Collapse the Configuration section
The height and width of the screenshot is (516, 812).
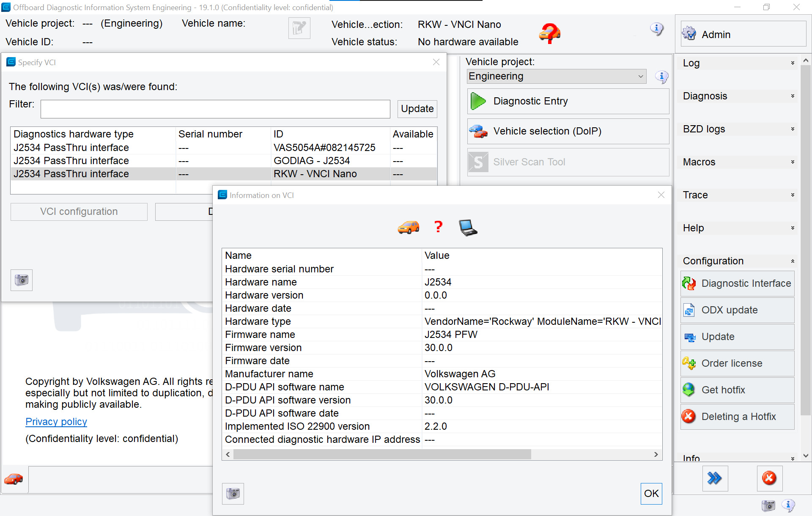(738, 261)
